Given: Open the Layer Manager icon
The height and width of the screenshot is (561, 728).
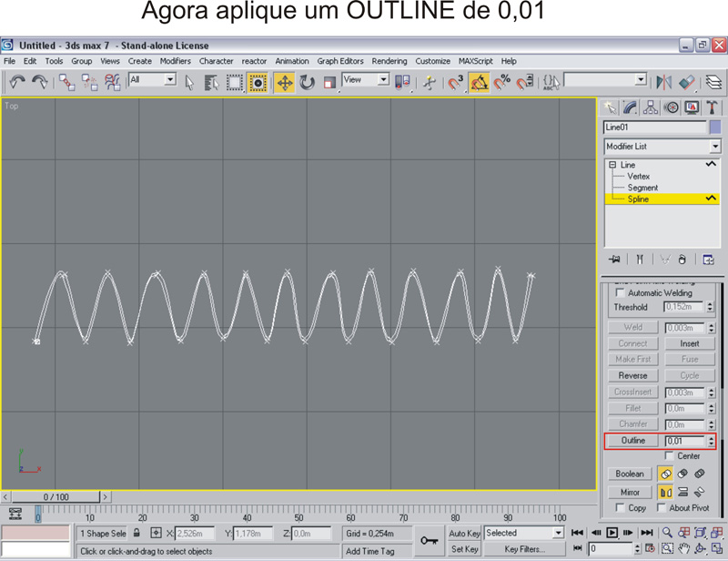Looking at the screenshot, I should [713, 83].
